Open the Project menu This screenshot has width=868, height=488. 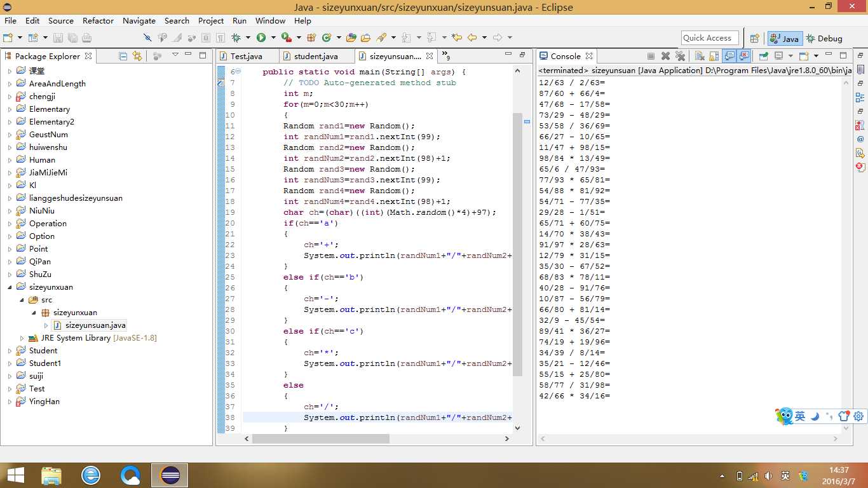(x=211, y=20)
